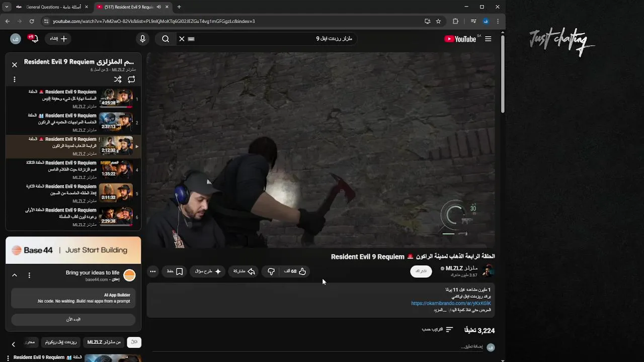644x362 pixels.
Task: Go to YouTube home via logo
Action: point(460,39)
